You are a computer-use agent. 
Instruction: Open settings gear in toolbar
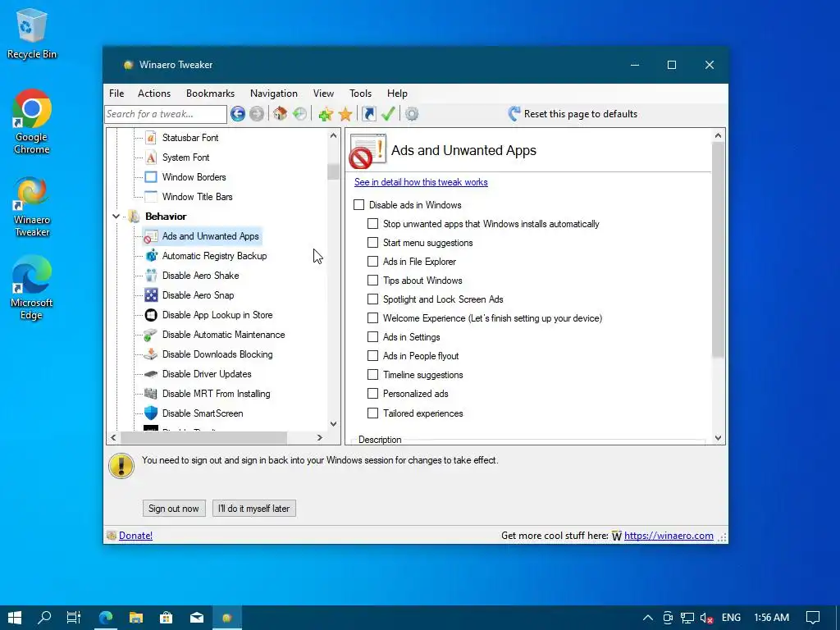click(412, 113)
